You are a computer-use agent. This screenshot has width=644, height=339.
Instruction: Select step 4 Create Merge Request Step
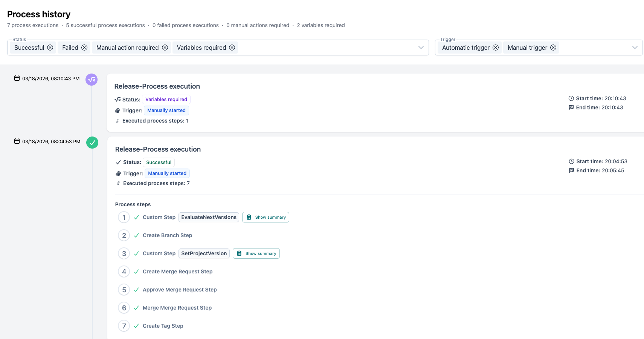[177, 272]
